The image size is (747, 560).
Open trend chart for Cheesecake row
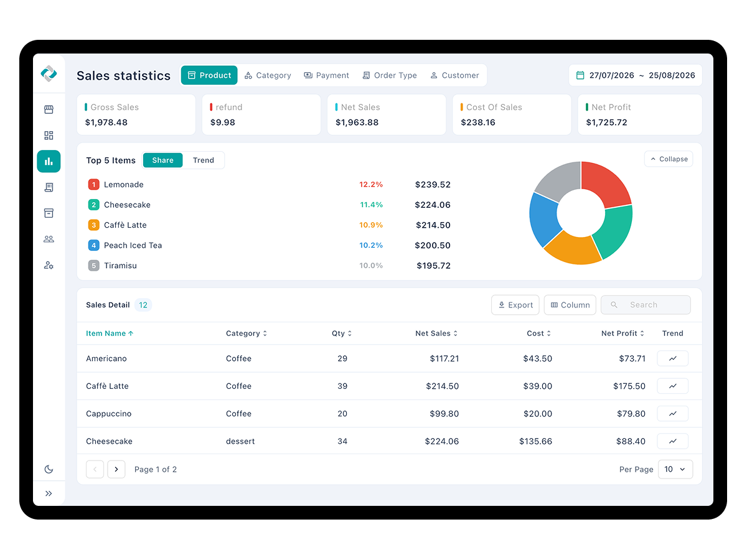pos(673,441)
